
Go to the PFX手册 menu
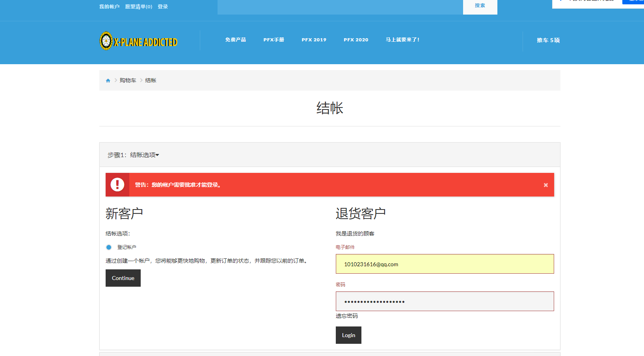click(x=274, y=40)
